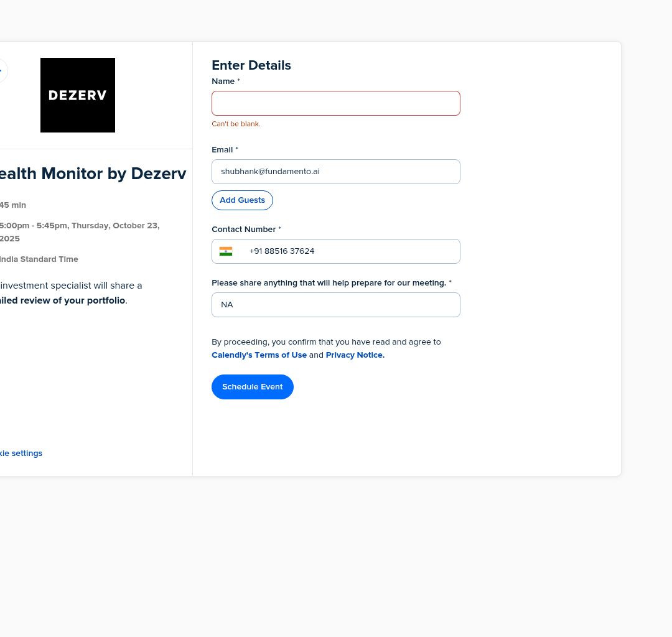This screenshot has height=637, width=672.
Task: Click the Email field label
Action: click(x=222, y=150)
